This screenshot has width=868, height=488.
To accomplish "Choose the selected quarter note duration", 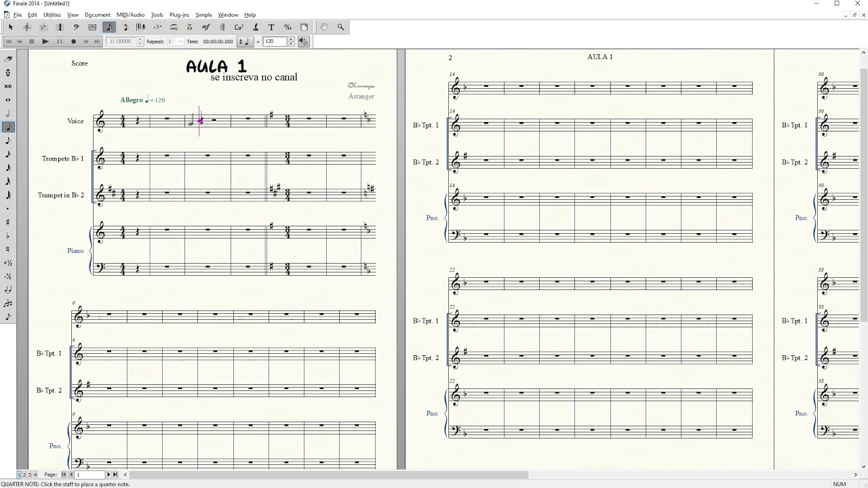I will (x=8, y=127).
